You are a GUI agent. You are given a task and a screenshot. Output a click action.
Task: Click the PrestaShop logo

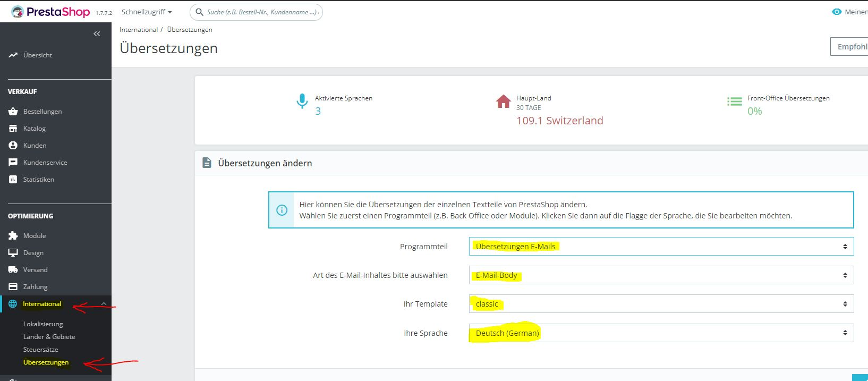pyautogui.click(x=50, y=12)
